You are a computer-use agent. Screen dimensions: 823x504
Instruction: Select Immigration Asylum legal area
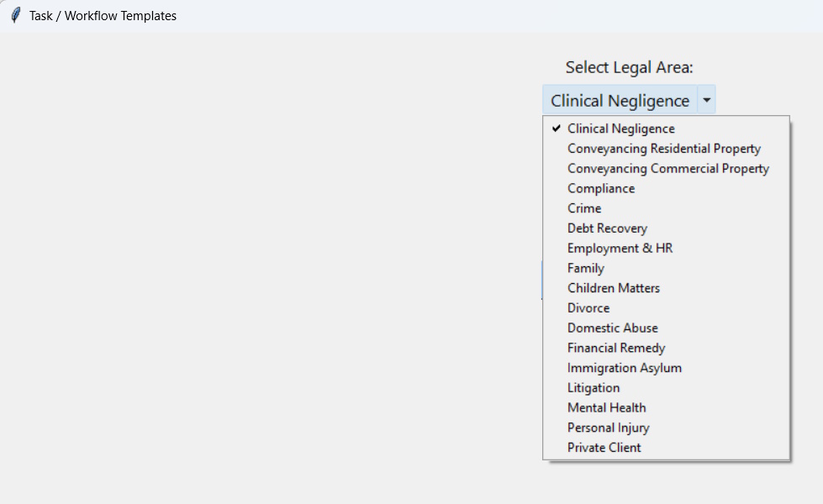(625, 368)
